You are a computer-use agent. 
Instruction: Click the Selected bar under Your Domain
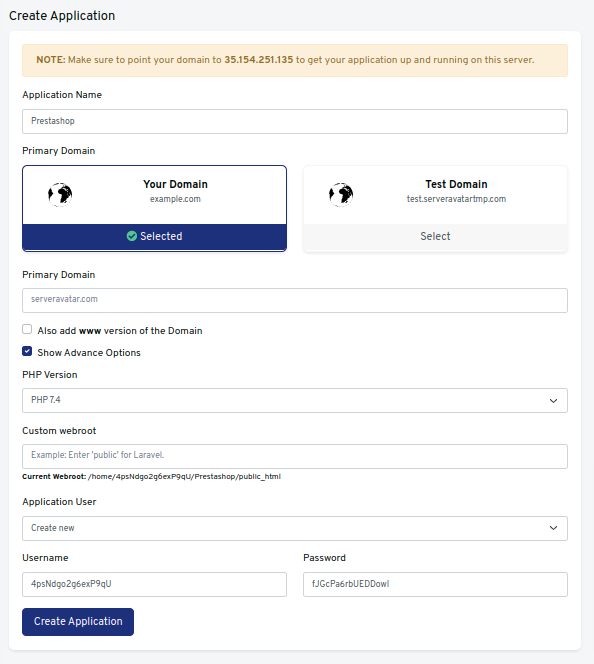[155, 237]
